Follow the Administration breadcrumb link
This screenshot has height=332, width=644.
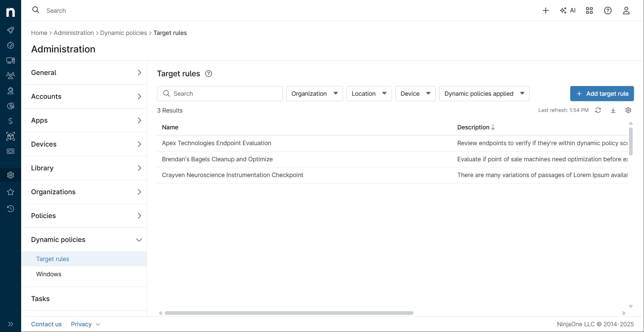[x=73, y=33]
